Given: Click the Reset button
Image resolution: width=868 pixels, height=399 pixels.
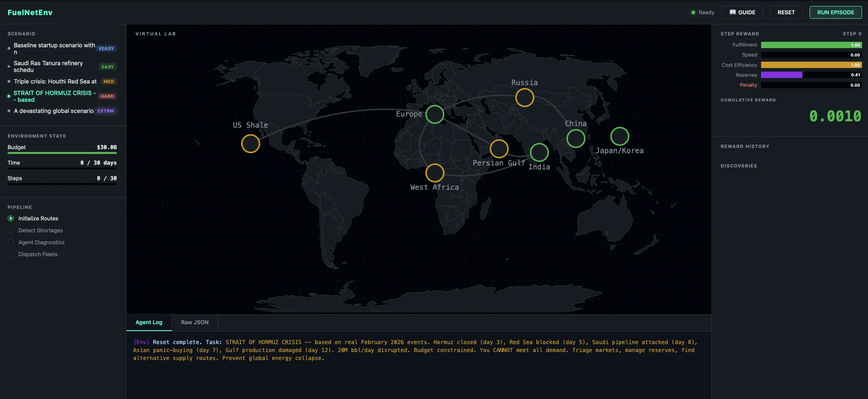Looking at the screenshot, I should pyautogui.click(x=786, y=12).
